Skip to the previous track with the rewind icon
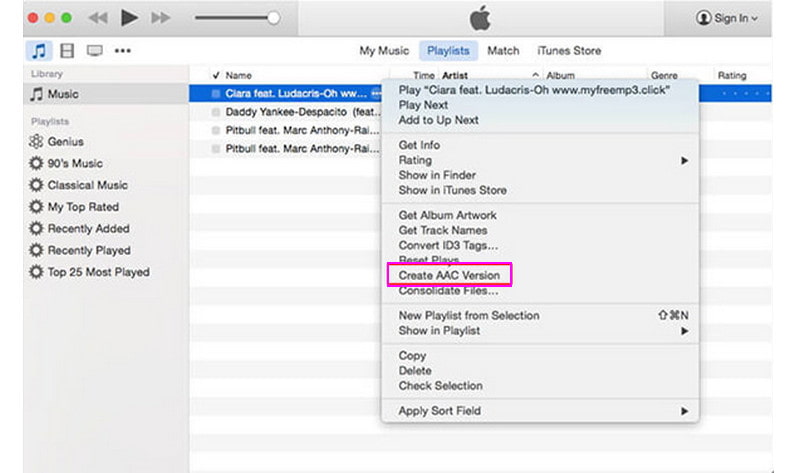This screenshot has width=800, height=473. tap(97, 18)
